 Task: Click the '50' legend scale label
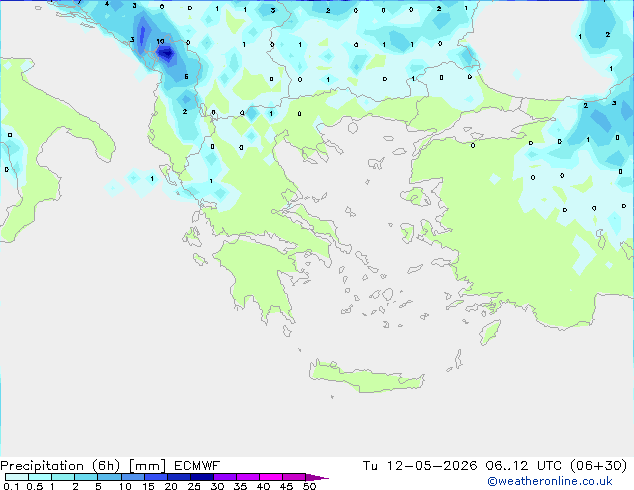click(x=309, y=486)
